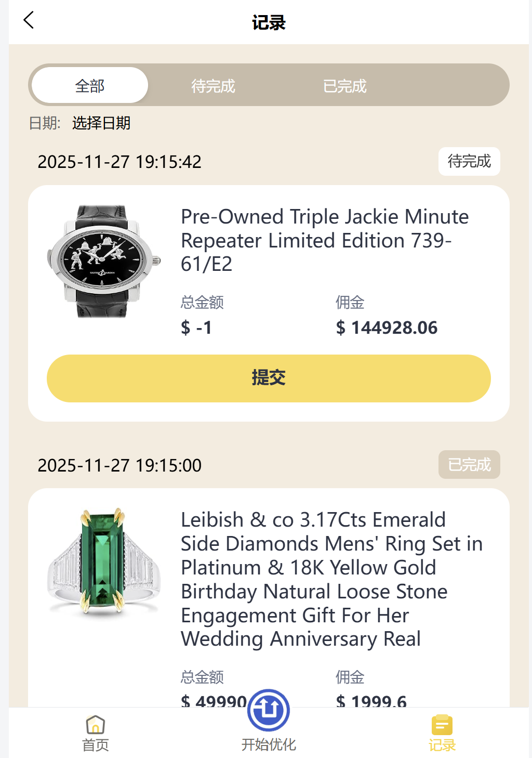Click the 记录 page title

[x=269, y=22]
